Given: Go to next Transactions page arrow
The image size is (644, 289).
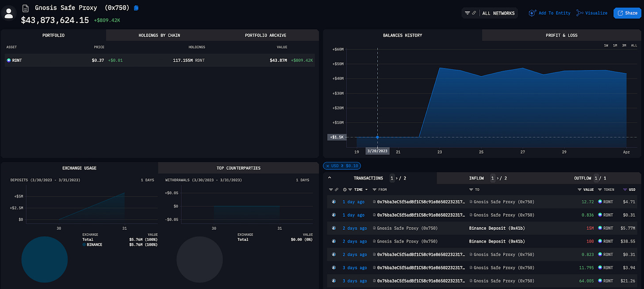Looking at the screenshot, I should click(x=397, y=178).
